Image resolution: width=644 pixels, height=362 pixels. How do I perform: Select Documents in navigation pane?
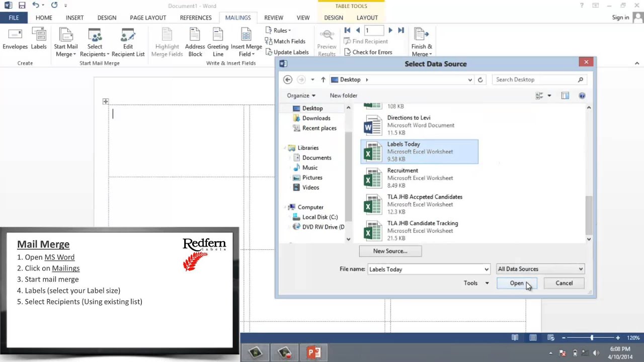pyautogui.click(x=316, y=158)
